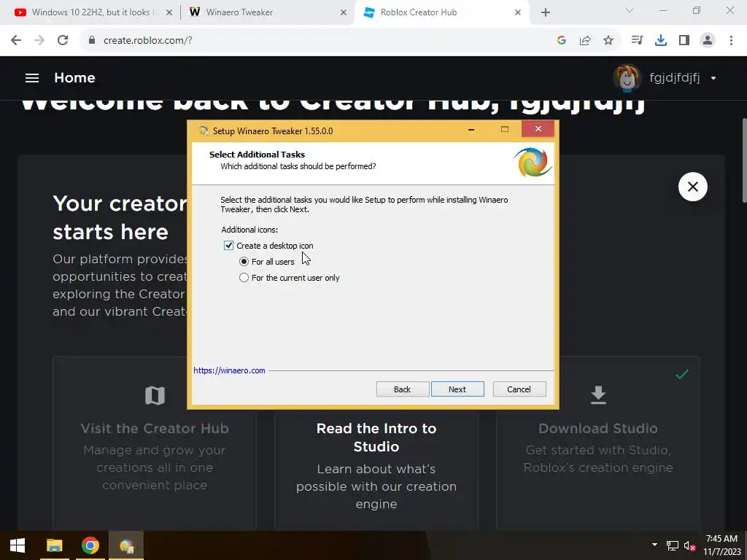747x560 pixels.
Task: Expand the fgjdjfdjfj account dropdown arrow
Action: (713, 79)
